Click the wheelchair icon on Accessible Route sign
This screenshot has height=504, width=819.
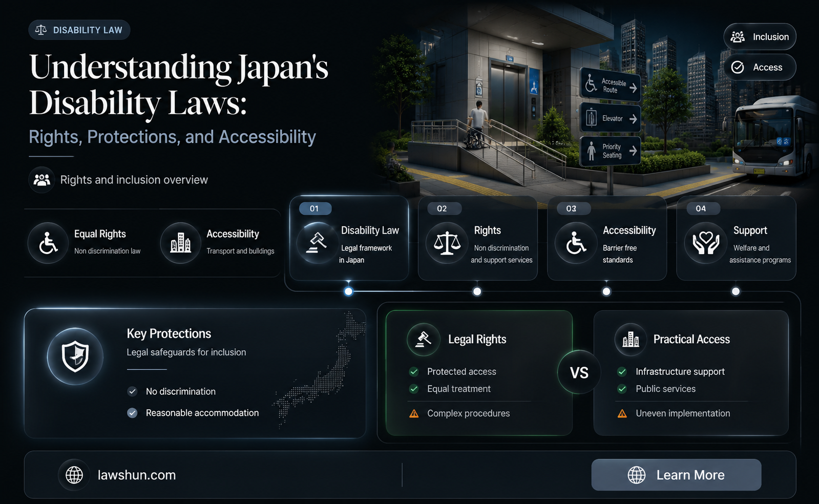tap(591, 83)
